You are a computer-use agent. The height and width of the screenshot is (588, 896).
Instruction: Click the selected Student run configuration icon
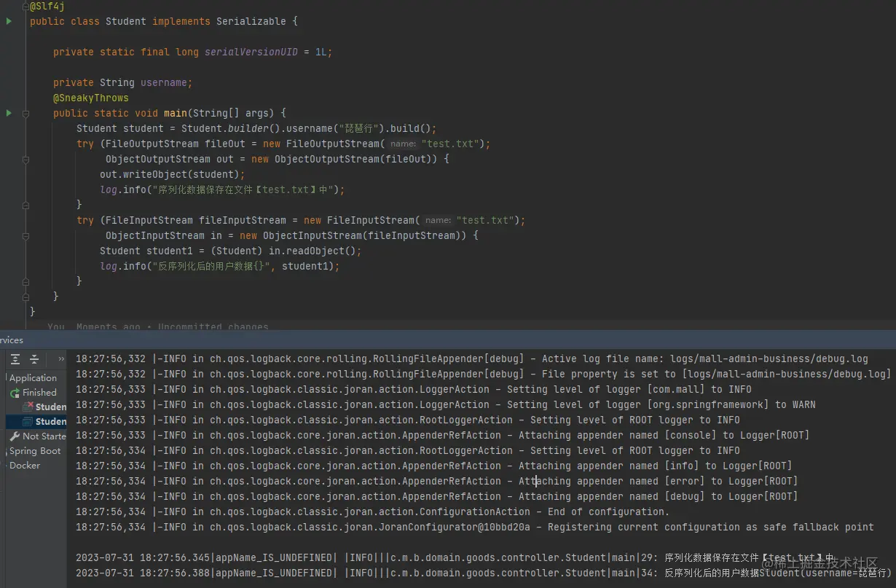(28, 421)
